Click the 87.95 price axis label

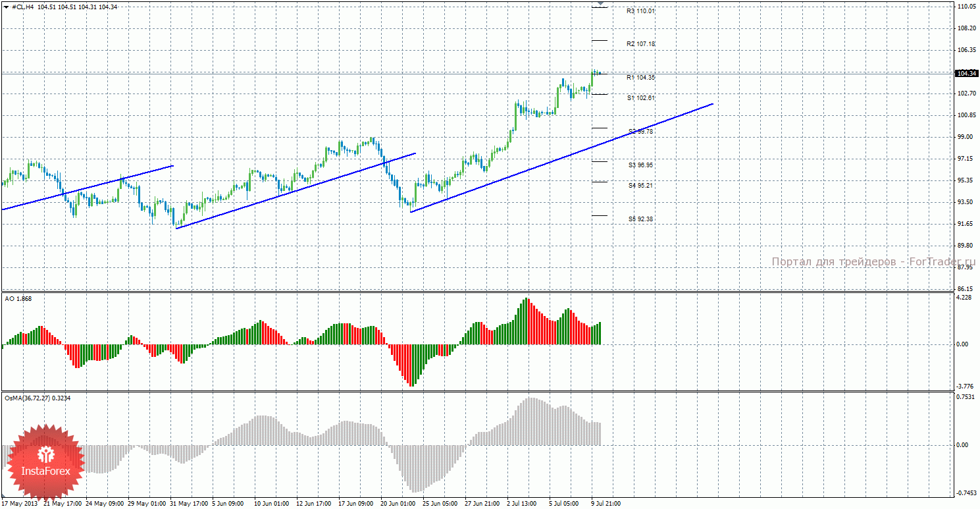pos(965,267)
